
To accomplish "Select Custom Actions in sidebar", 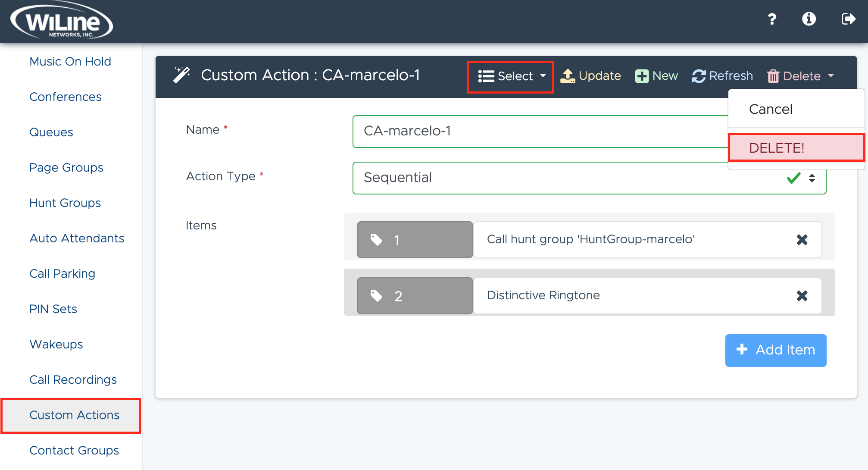I will [x=71, y=416].
